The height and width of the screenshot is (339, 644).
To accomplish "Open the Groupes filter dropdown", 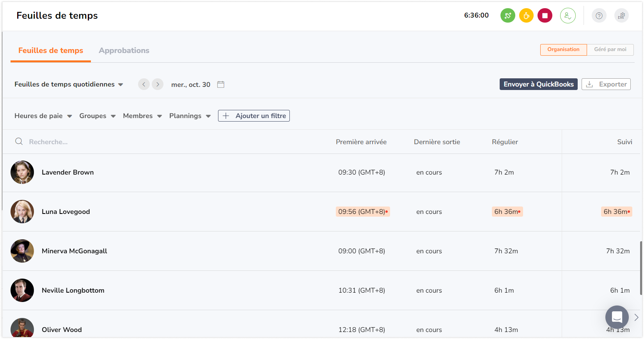I will 98,116.
